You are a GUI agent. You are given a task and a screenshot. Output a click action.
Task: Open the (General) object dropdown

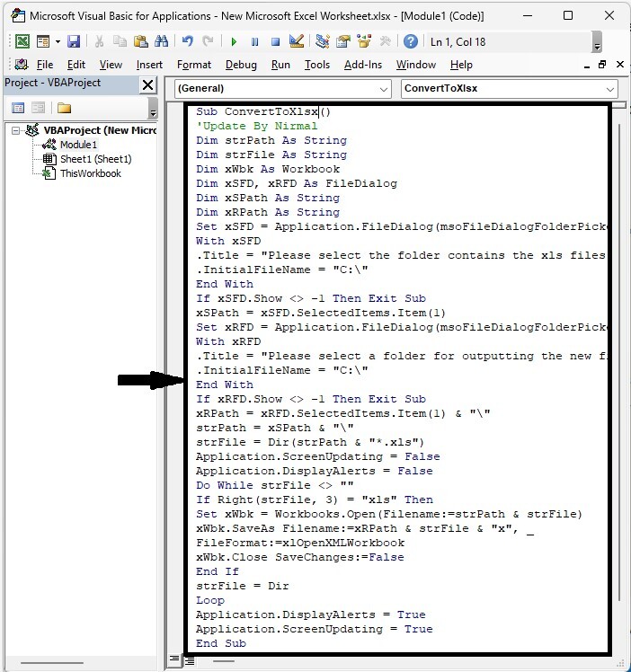pyautogui.click(x=384, y=88)
